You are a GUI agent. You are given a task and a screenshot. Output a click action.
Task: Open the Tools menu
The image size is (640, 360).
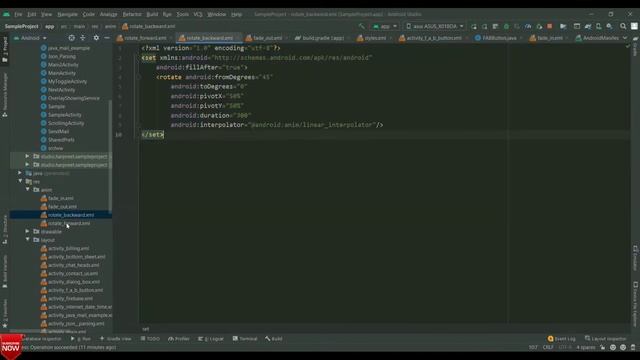pyautogui.click(x=182, y=14)
